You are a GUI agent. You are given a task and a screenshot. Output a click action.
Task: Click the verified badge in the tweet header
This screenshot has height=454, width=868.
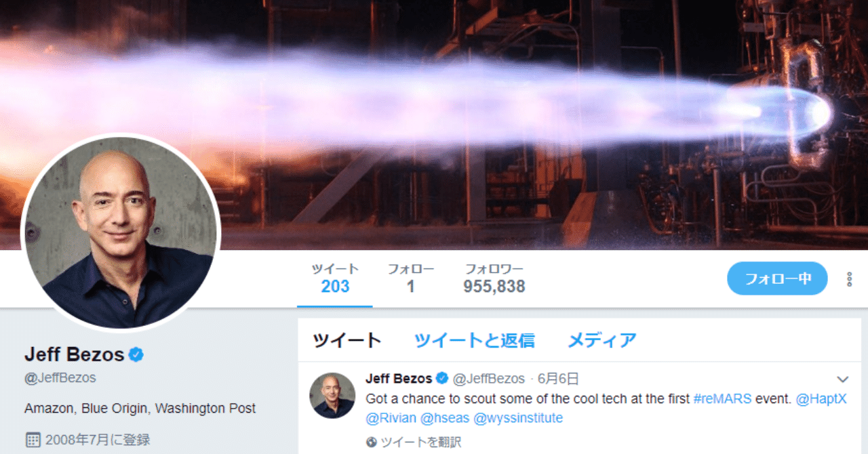click(x=442, y=379)
